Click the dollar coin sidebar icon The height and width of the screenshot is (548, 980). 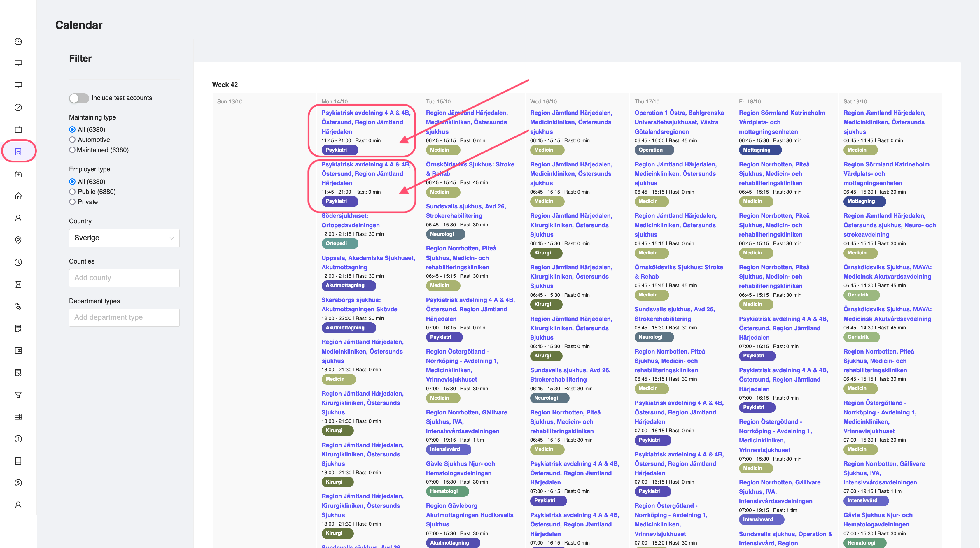click(18, 483)
